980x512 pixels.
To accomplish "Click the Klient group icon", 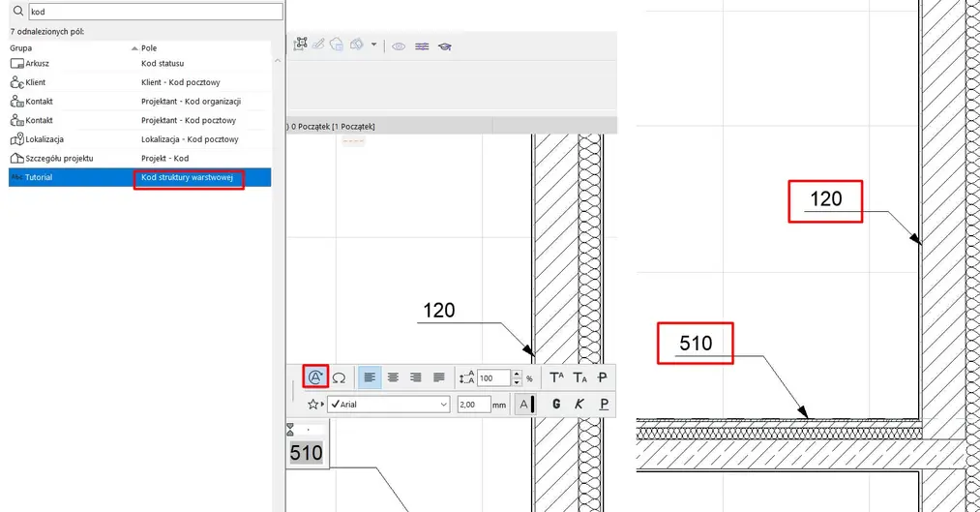I will (16, 82).
